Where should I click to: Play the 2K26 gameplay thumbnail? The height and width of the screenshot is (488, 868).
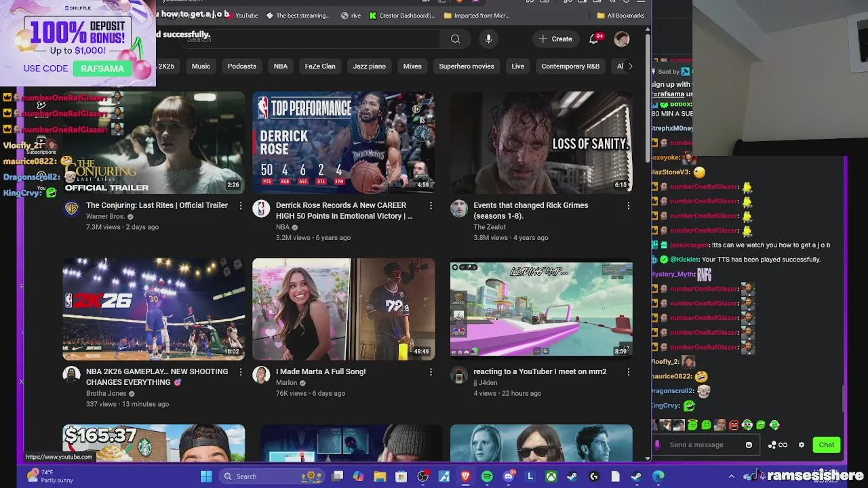(x=154, y=309)
